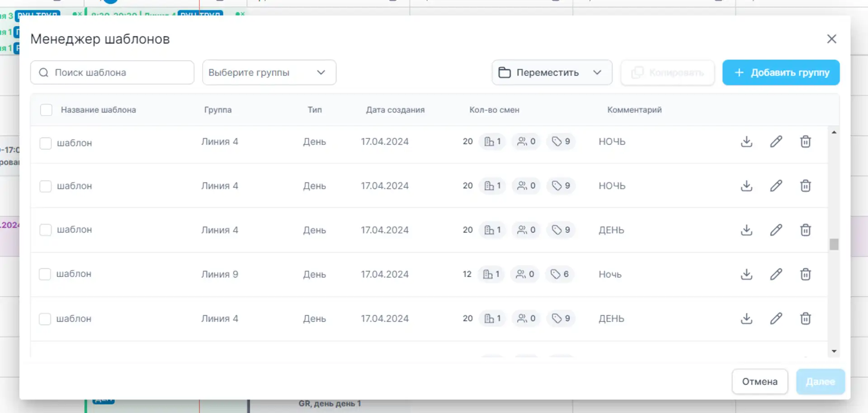Click the Дата создания column header
This screenshot has width=868, height=413.
tap(395, 110)
